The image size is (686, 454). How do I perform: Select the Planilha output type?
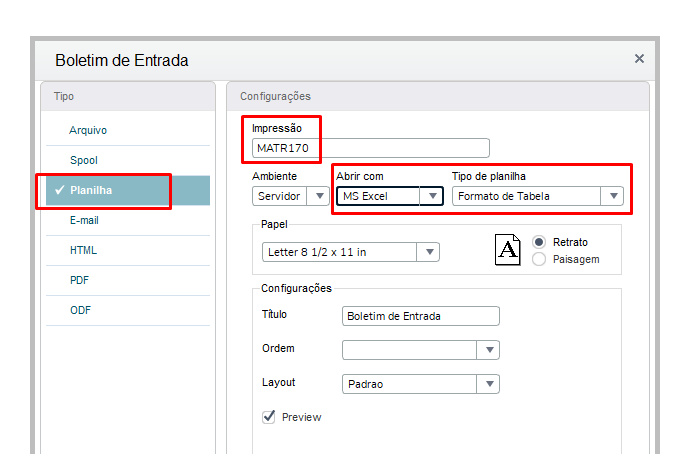coord(128,190)
